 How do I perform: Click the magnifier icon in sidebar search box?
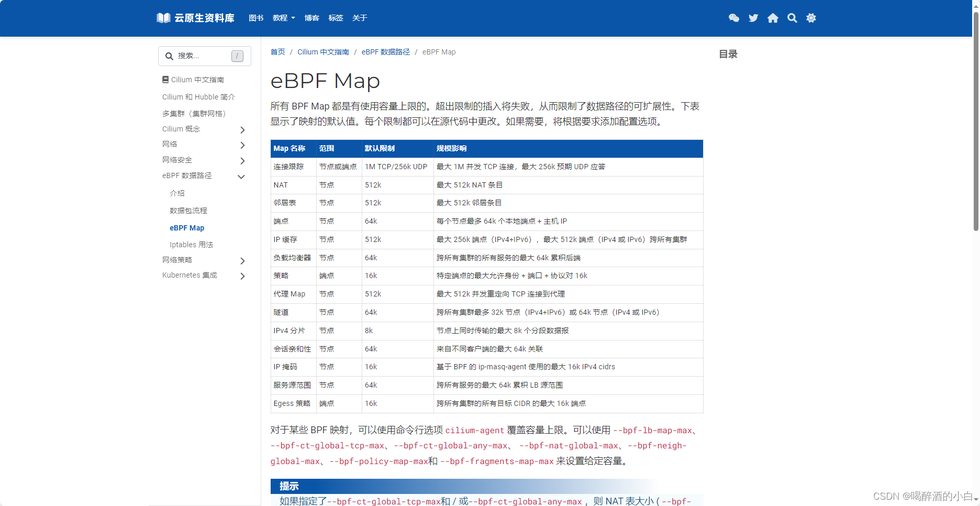tap(169, 56)
